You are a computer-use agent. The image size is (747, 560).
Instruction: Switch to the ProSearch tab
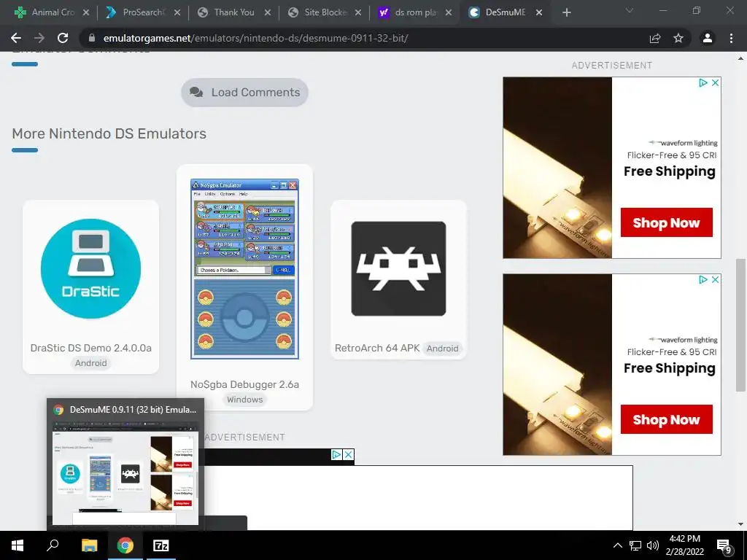pos(143,12)
